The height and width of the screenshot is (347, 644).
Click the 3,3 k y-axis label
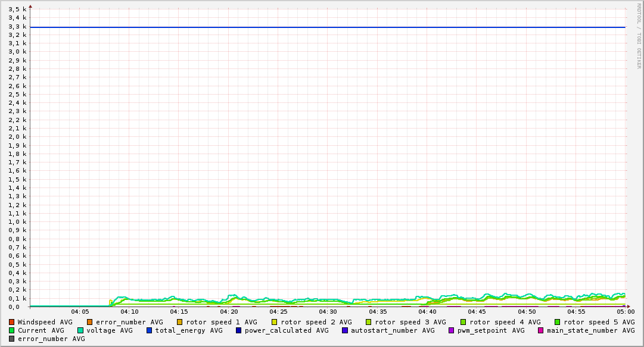(x=18, y=26)
